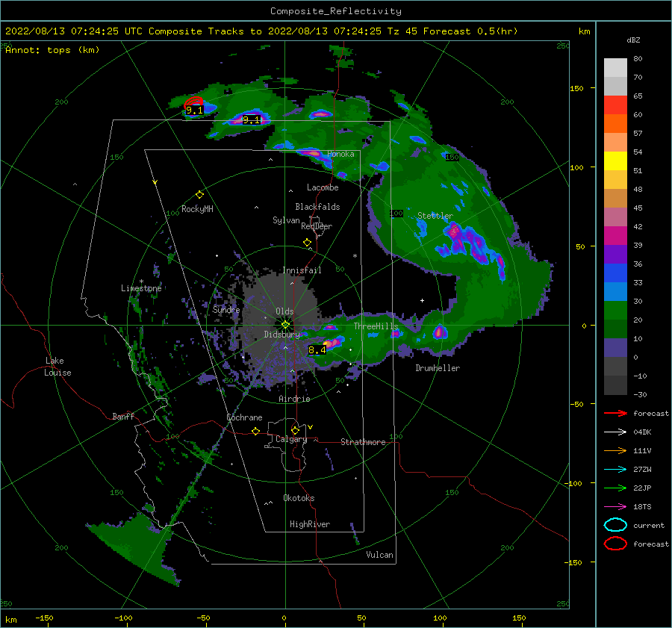This screenshot has height=628, width=672.
Task: Click the 80 value on dBZ scale
Action: click(x=638, y=59)
